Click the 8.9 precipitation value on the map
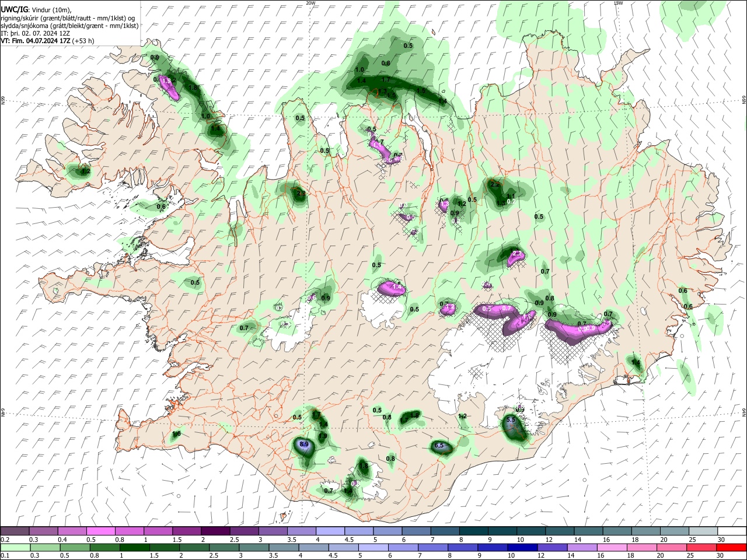747x560 pixels. [304, 444]
